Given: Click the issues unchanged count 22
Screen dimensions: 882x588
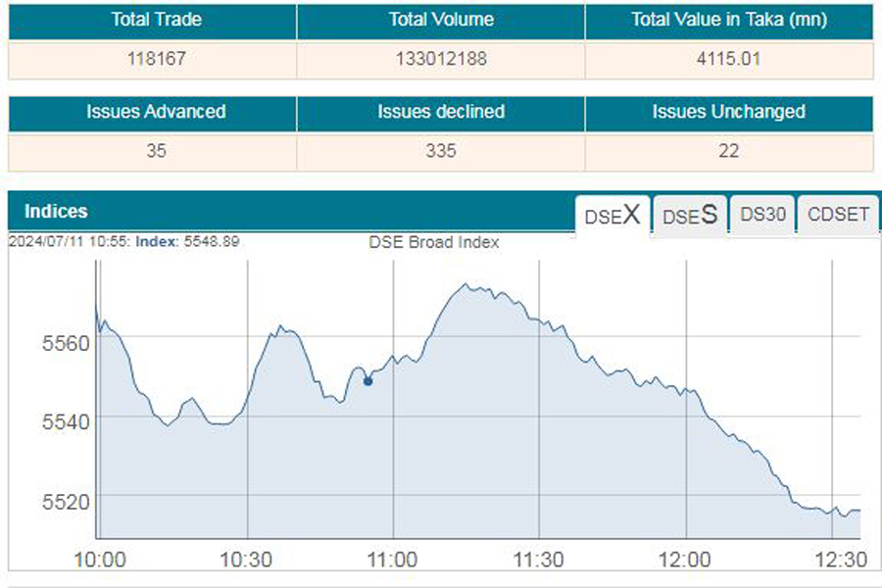Looking at the screenshot, I should [729, 152].
